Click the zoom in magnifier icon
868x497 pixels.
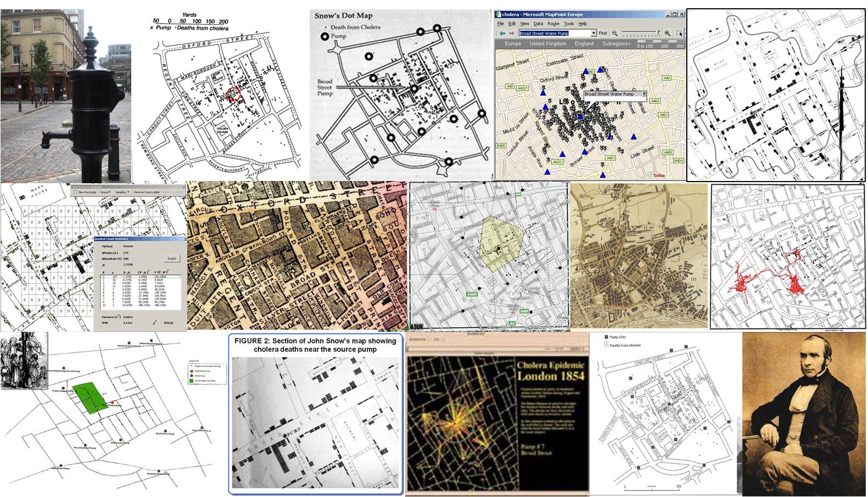tap(668, 33)
